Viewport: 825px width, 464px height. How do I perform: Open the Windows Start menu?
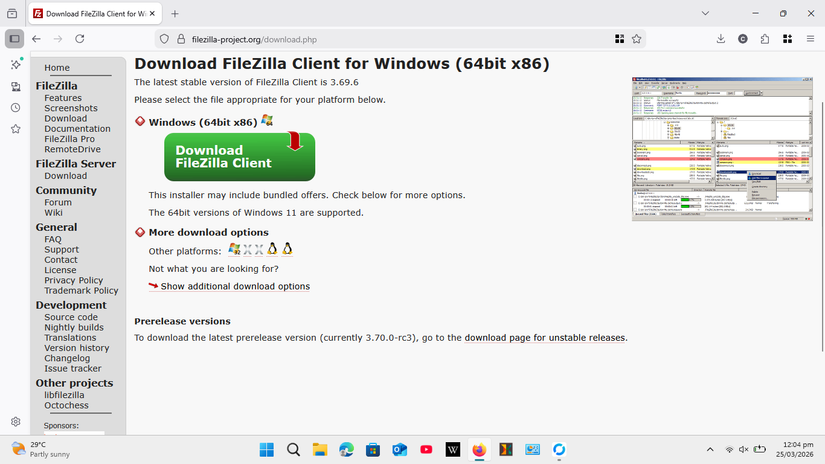pos(267,450)
